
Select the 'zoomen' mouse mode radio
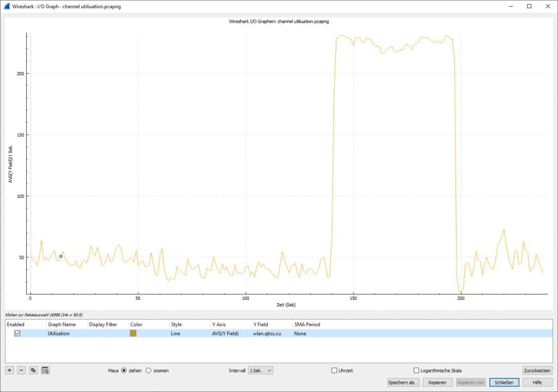coord(148,371)
